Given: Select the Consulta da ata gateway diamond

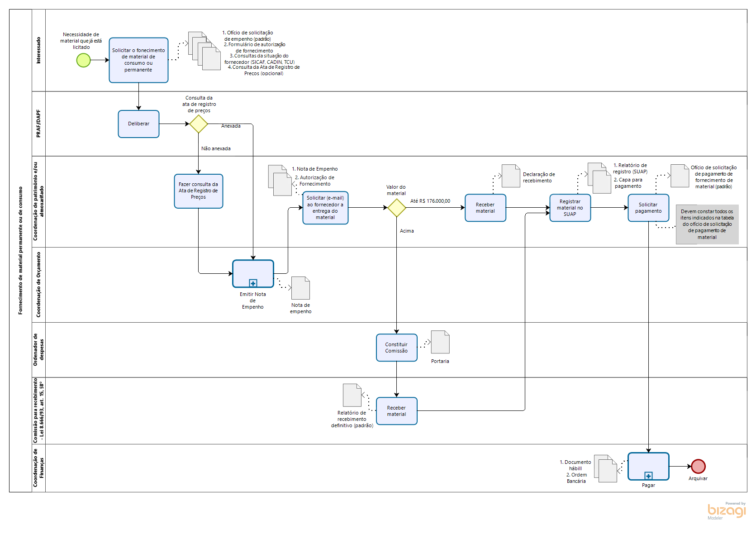Looking at the screenshot, I should pyautogui.click(x=198, y=124).
